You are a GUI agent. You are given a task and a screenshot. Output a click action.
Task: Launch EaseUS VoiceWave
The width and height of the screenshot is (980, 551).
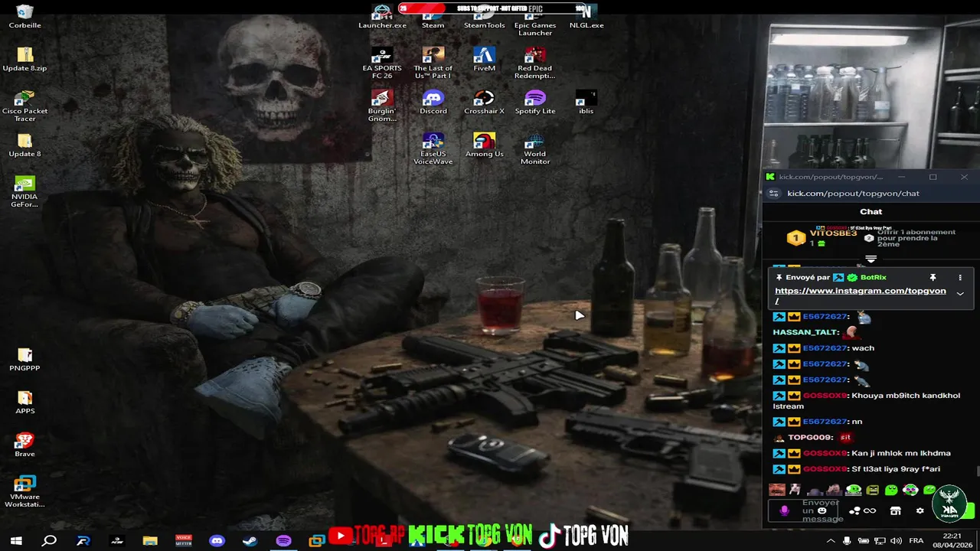[x=433, y=148]
